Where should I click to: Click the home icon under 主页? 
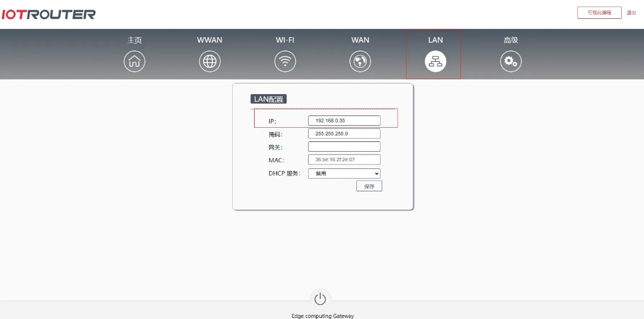(x=134, y=62)
